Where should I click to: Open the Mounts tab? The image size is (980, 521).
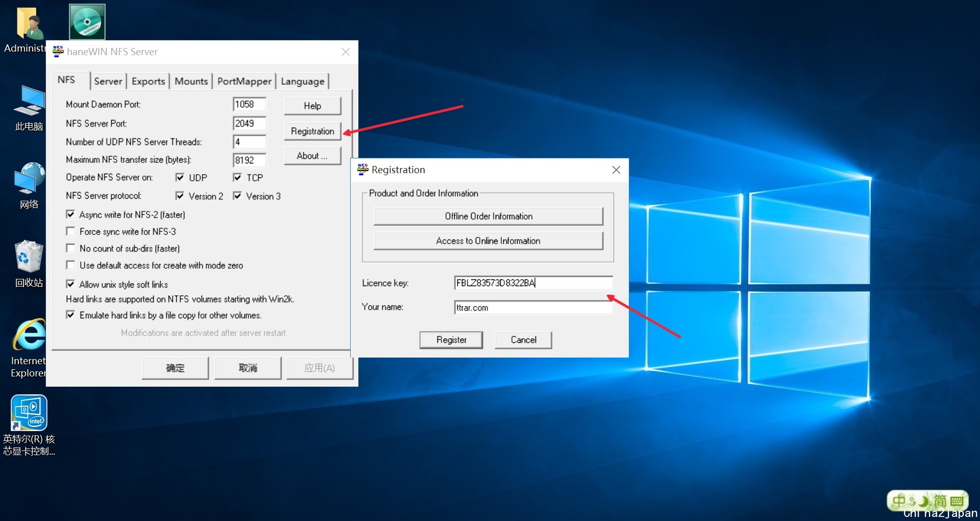(x=191, y=81)
